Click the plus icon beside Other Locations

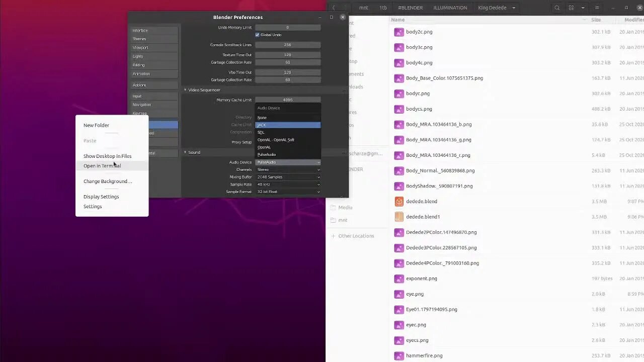(x=333, y=236)
